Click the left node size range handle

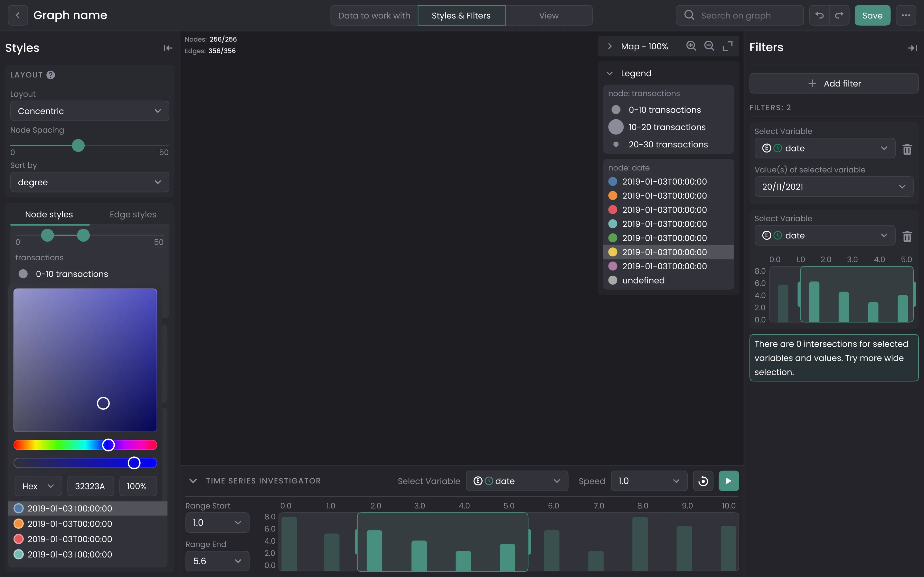point(47,235)
